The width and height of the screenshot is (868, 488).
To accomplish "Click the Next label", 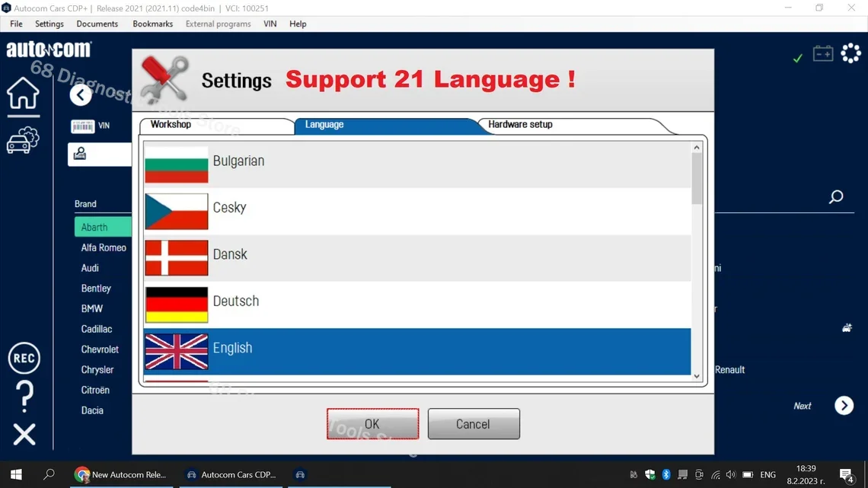I will (802, 406).
